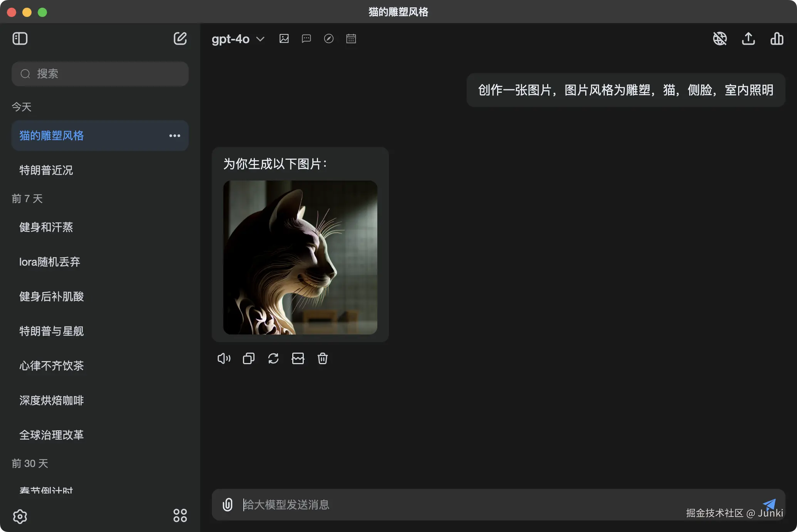Select the 特朗普近况 conversation

click(46, 170)
